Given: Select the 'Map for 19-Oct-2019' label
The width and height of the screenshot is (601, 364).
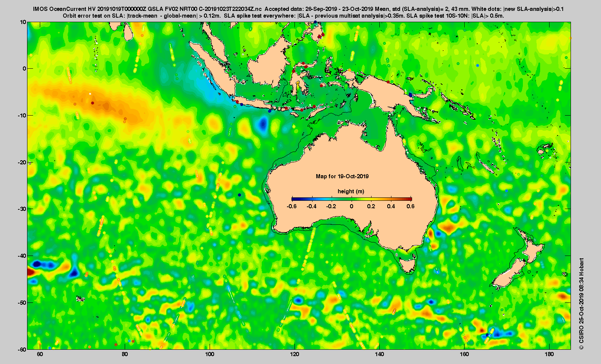Looking at the screenshot, I should coord(342,176).
